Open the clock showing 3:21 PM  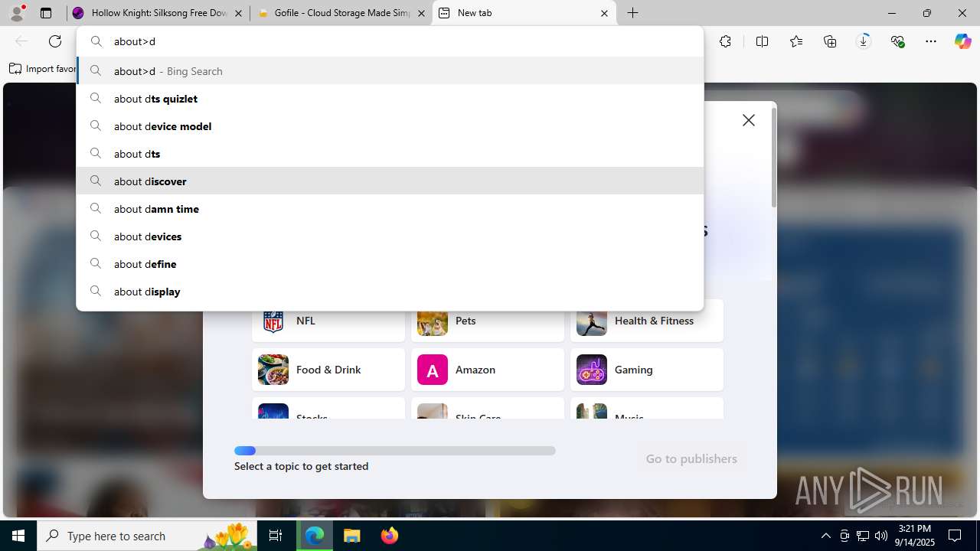coord(915,536)
